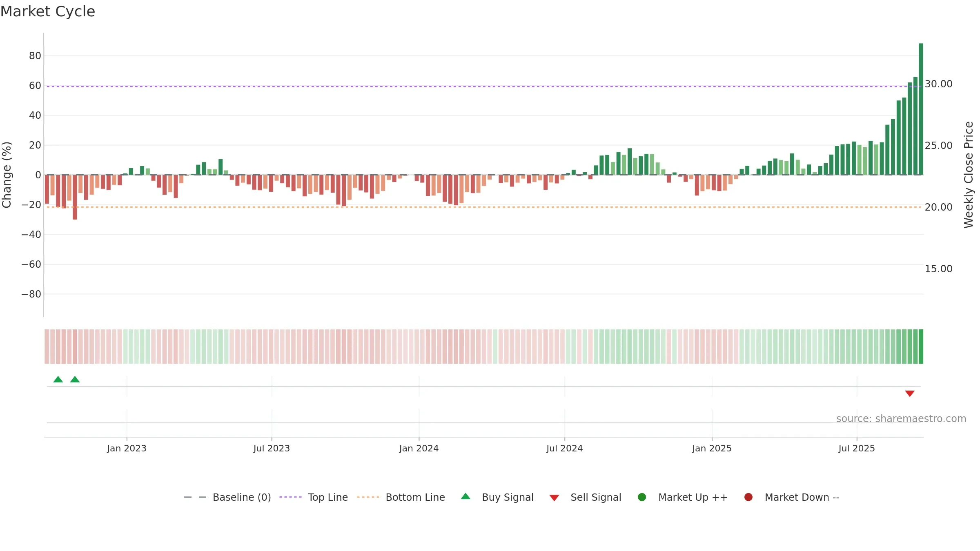
Task: Toggle the Top Line legend entry
Action: coord(314,497)
